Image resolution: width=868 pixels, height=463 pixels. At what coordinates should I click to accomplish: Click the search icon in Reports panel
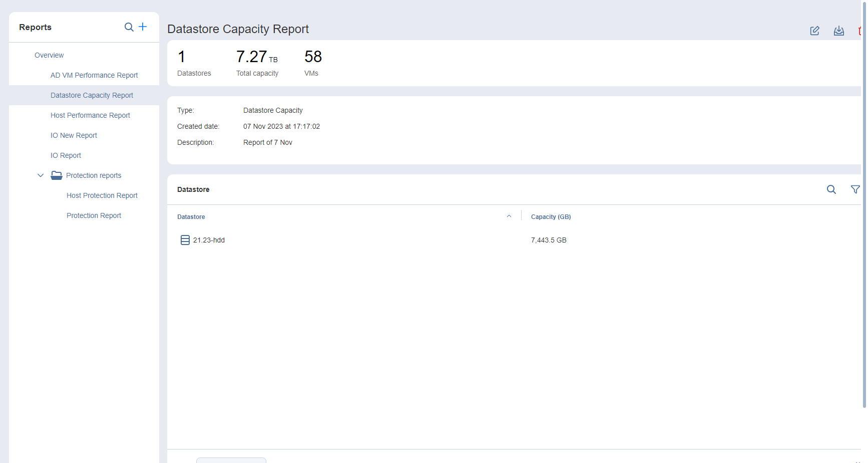[129, 27]
